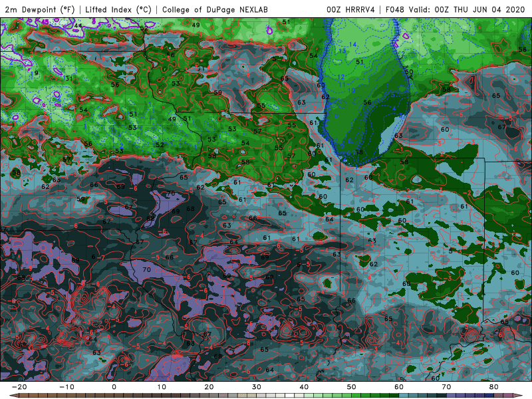This screenshot has width=532, height=399.
Task: Click the "50" label on the color scale
Action: tap(352, 387)
